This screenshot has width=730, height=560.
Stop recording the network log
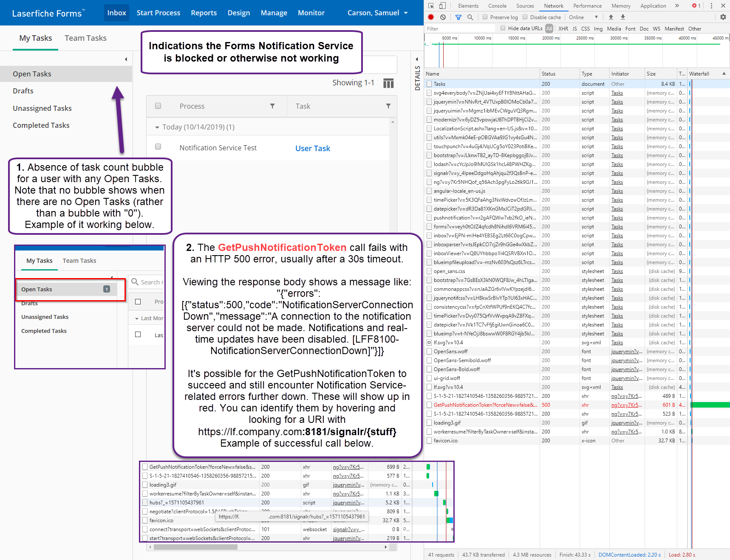click(431, 17)
